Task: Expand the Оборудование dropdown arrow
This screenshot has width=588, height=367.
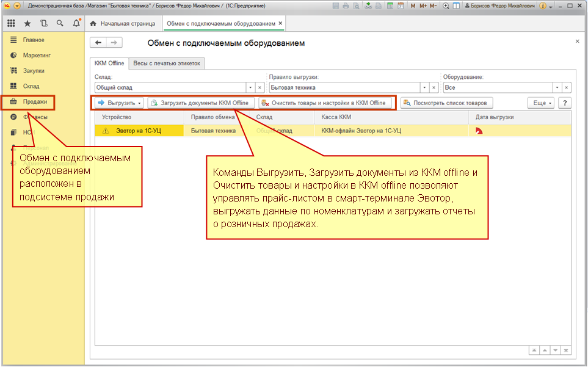Action: (x=557, y=88)
